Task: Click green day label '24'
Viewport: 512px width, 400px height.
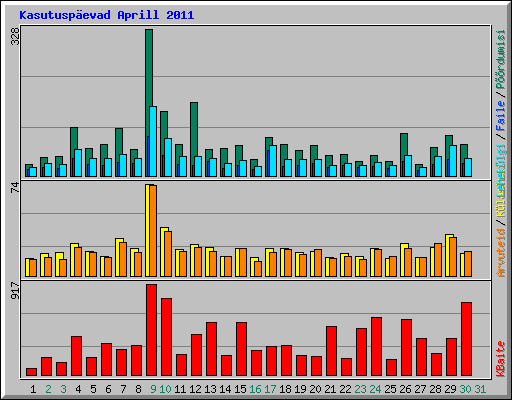Action: click(x=375, y=389)
